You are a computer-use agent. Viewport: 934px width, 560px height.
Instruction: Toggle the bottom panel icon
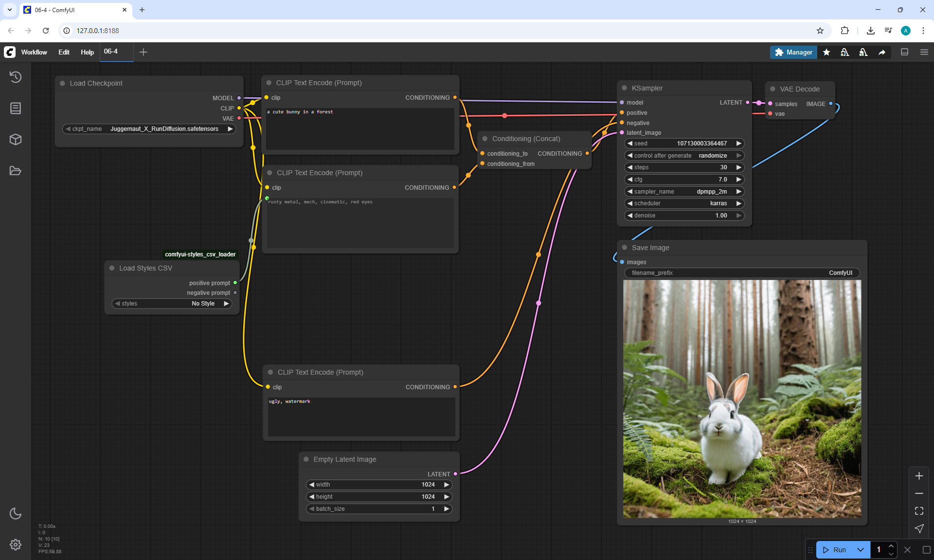pyautogui.click(x=904, y=52)
